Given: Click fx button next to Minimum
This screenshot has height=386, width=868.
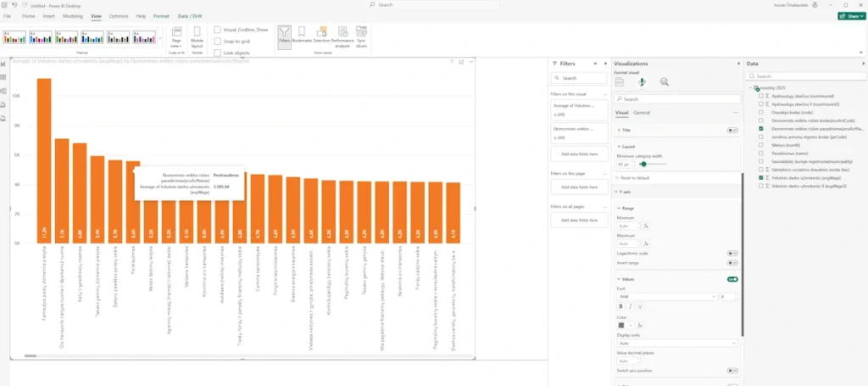Looking at the screenshot, I should pos(645,226).
